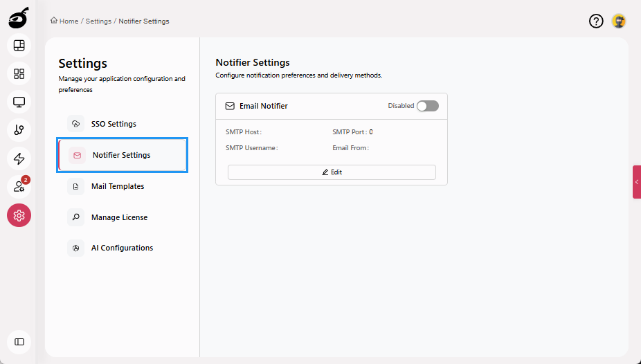This screenshot has width=641, height=364.
Task: Click the Manage License key icon
Action: pyautogui.click(x=75, y=217)
